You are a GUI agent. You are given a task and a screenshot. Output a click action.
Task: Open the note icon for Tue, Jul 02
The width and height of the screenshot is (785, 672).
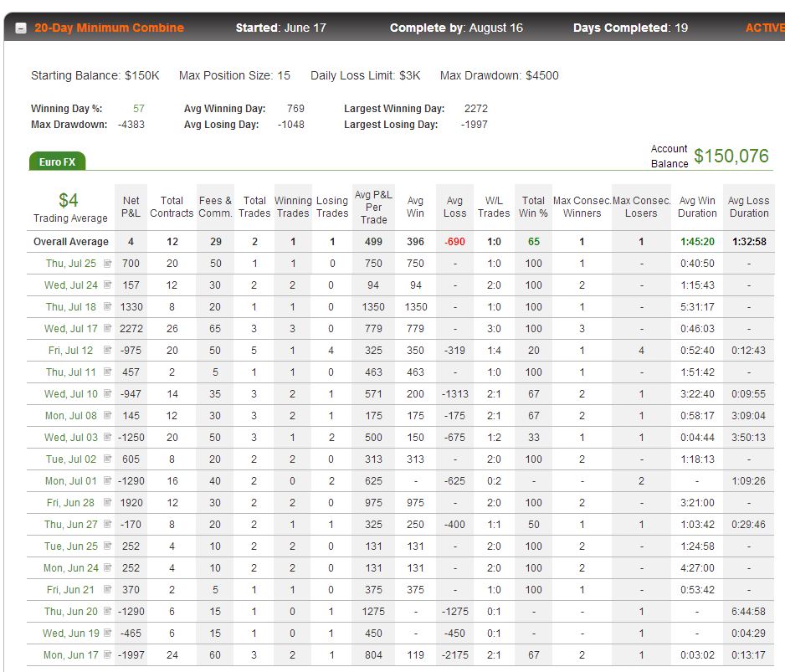pos(107,459)
